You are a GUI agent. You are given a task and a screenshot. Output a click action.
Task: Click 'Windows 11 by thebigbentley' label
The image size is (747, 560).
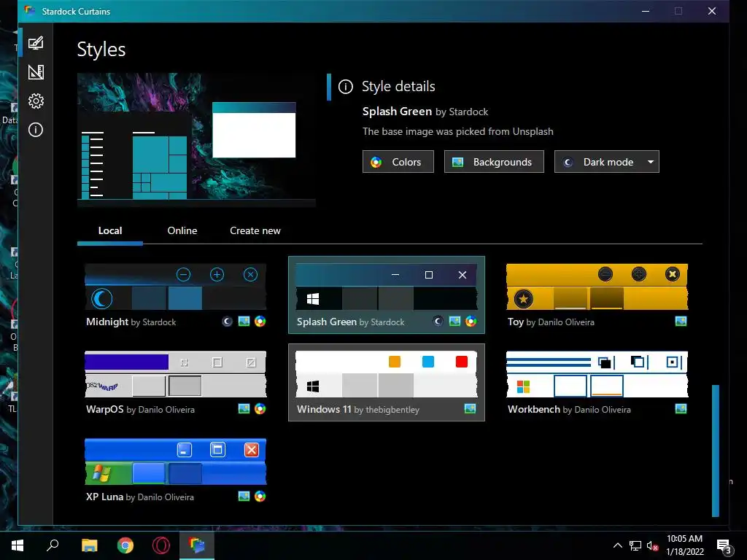click(x=357, y=410)
